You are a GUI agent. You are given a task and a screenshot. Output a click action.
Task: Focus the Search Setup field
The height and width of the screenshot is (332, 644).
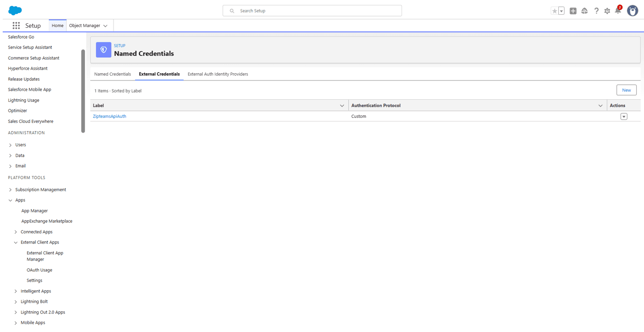312,11
